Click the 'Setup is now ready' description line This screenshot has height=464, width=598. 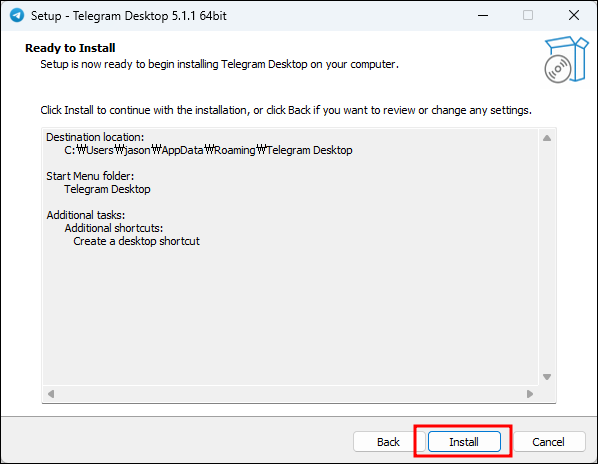220,64
